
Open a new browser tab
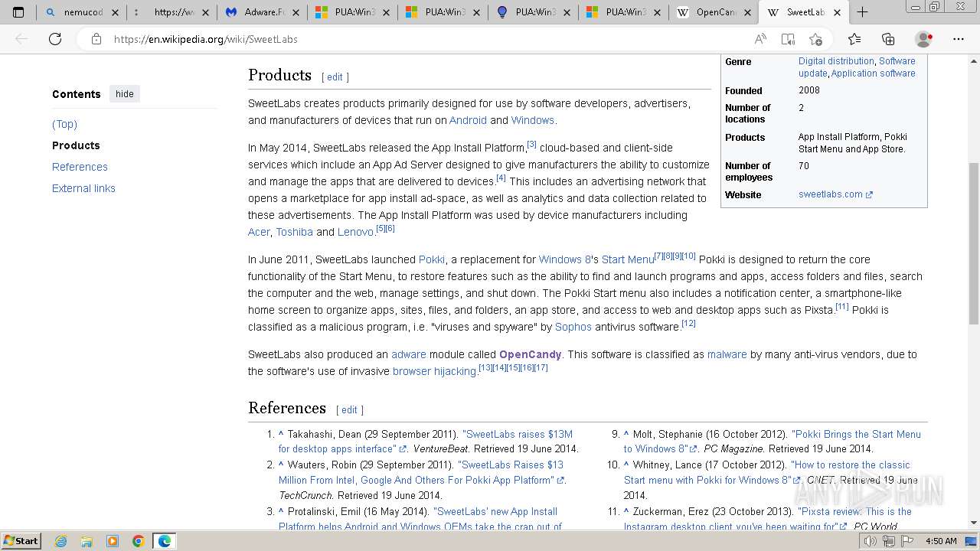pos(862,12)
